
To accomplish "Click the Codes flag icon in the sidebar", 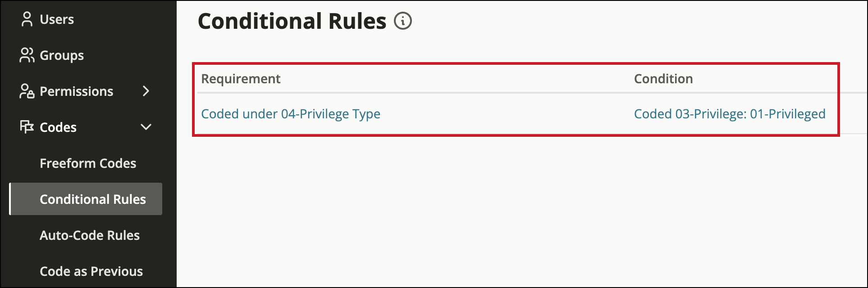I will pyautogui.click(x=27, y=127).
